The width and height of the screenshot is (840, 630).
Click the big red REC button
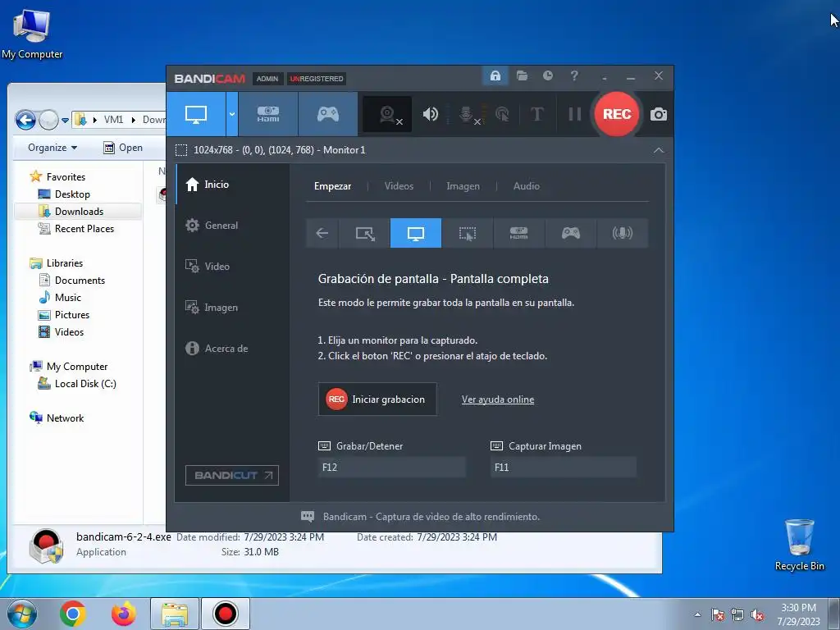point(617,114)
